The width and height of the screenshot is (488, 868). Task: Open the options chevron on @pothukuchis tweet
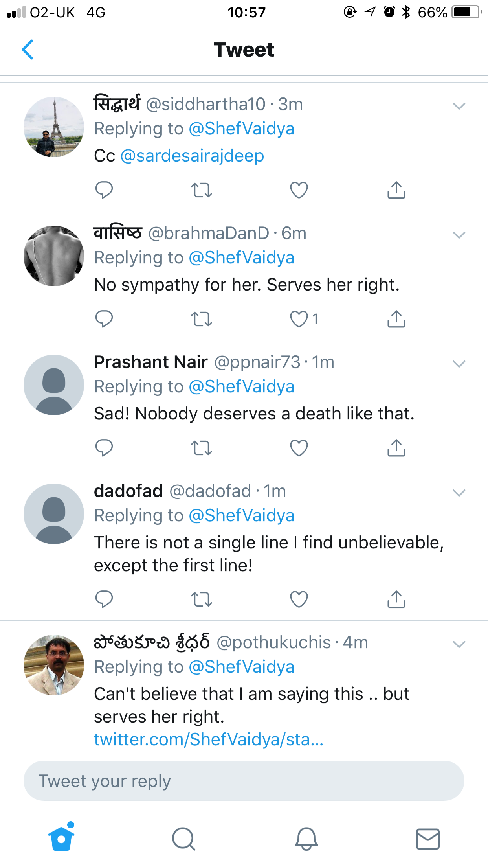coord(459,644)
